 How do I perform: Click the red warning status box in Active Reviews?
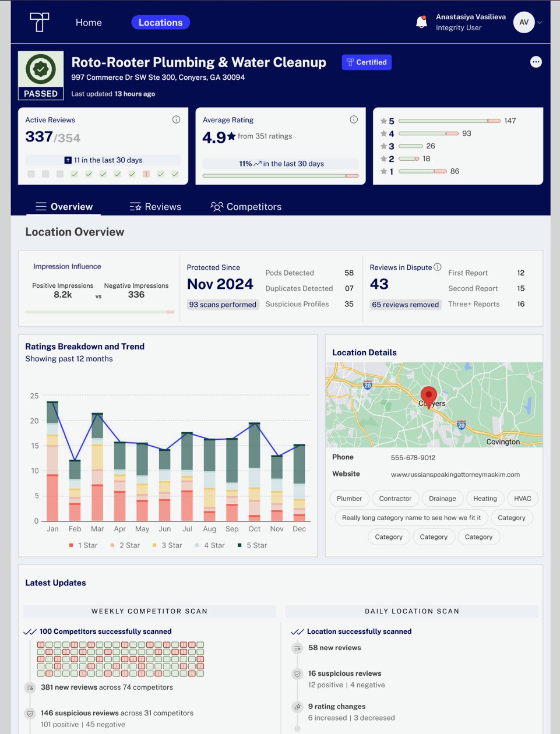pyautogui.click(x=146, y=174)
